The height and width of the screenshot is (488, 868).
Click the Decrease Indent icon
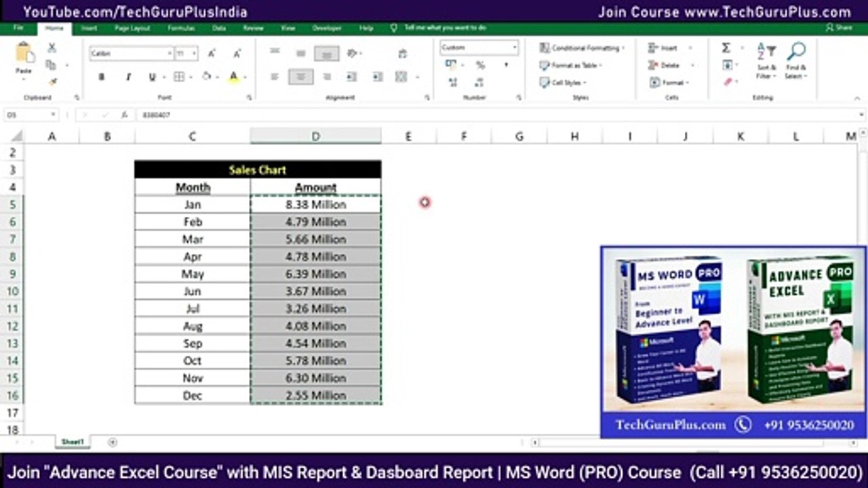tap(351, 77)
